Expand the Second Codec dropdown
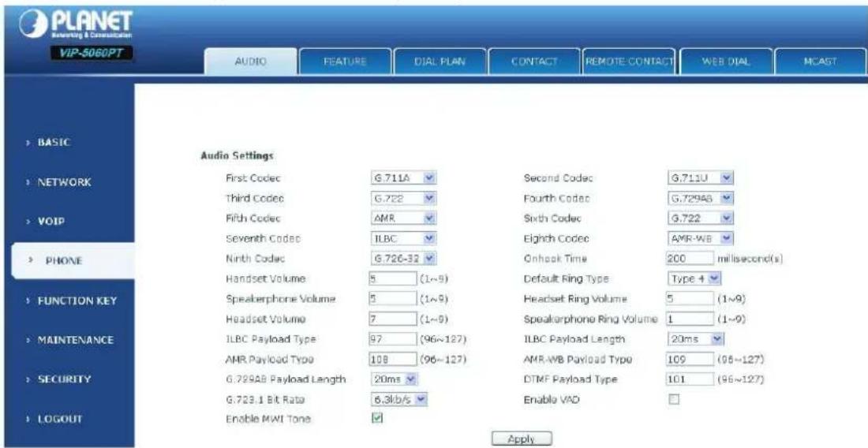Image resolution: width=868 pixels, height=448 pixels. pyautogui.click(x=700, y=178)
